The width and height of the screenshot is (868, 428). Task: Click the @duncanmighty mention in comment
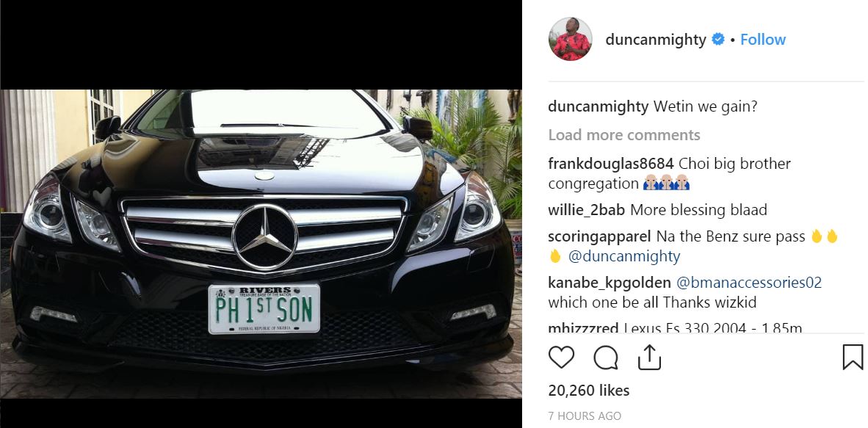[x=623, y=257]
